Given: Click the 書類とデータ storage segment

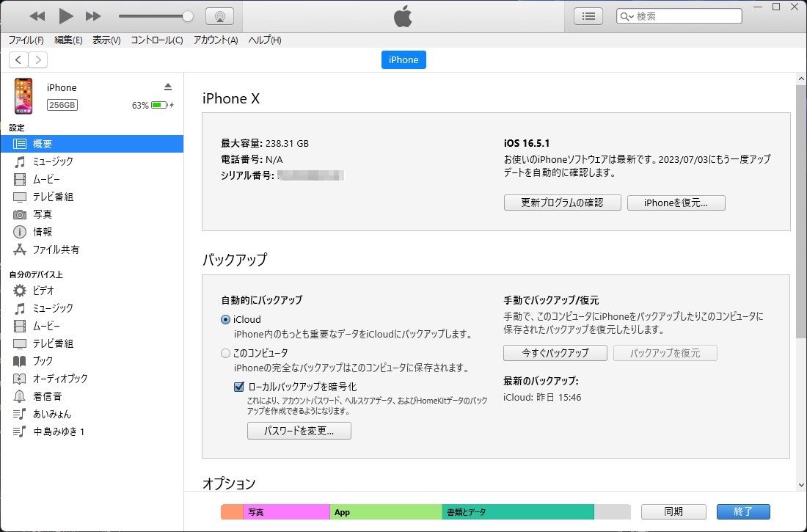Looking at the screenshot, I should pyautogui.click(x=518, y=512).
